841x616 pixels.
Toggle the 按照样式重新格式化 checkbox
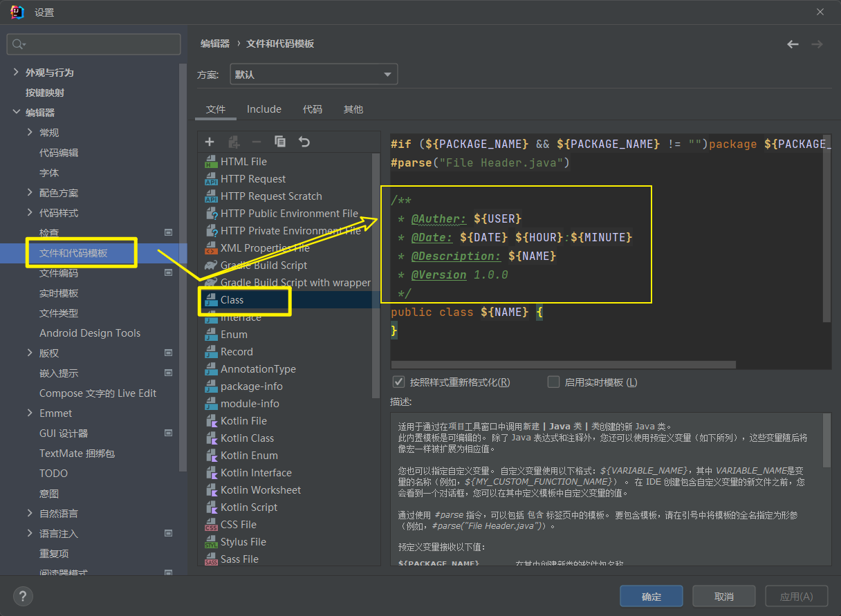[x=398, y=382]
